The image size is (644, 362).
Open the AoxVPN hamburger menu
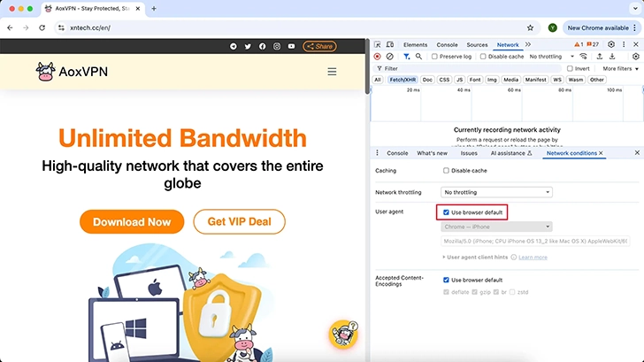[x=332, y=72]
